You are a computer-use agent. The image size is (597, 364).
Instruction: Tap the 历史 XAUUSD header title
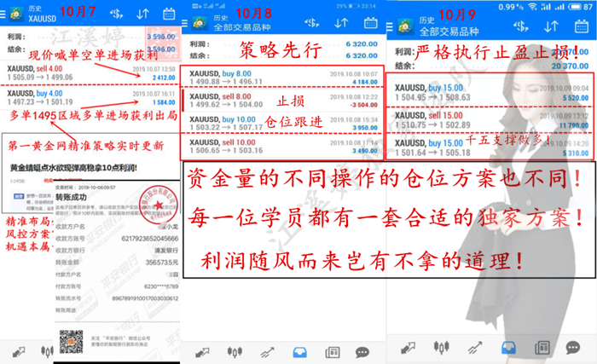pos(43,14)
